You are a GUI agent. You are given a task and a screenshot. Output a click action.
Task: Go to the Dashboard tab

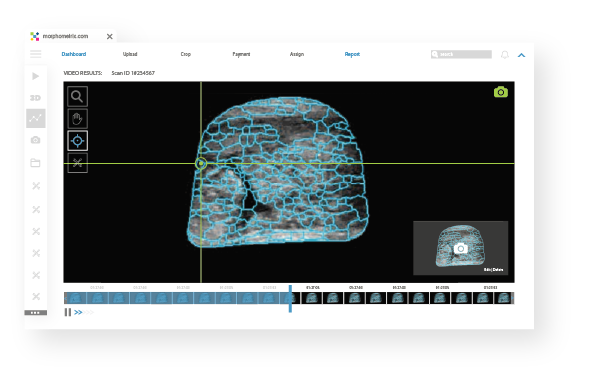click(74, 54)
